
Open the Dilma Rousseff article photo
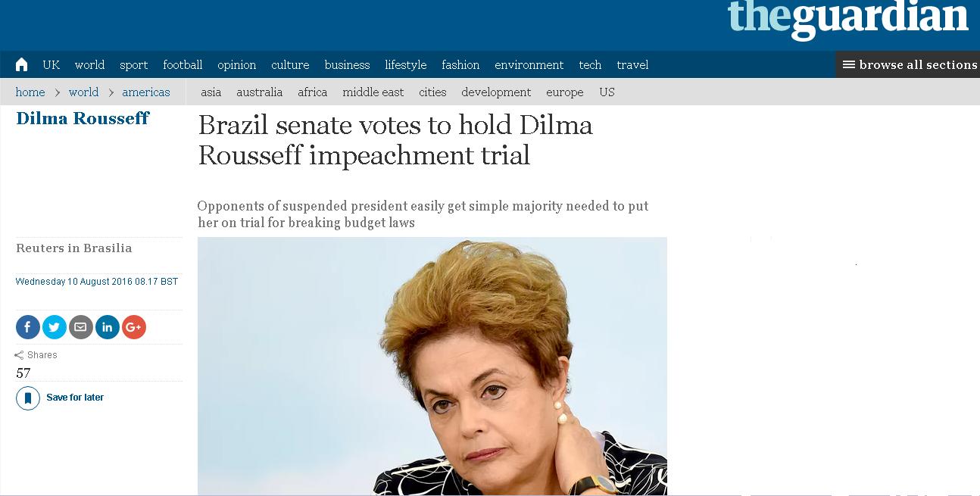tap(432, 367)
